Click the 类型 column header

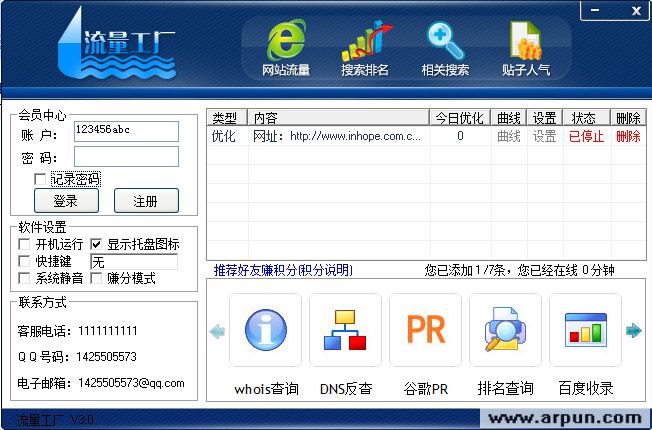[x=227, y=118]
